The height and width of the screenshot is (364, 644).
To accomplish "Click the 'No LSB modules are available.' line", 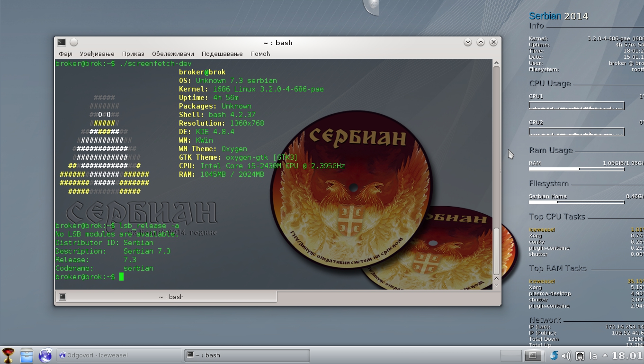I will (x=117, y=234).
